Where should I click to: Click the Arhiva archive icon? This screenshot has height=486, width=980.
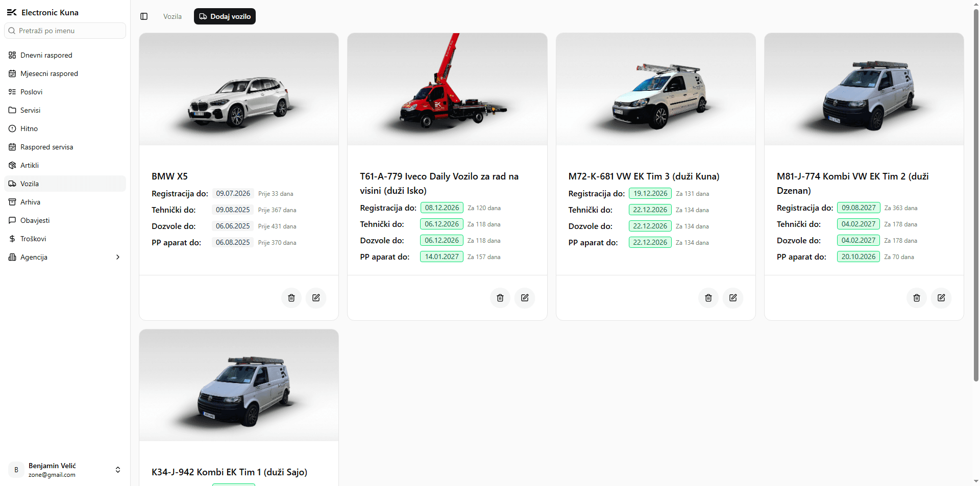click(x=12, y=202)
